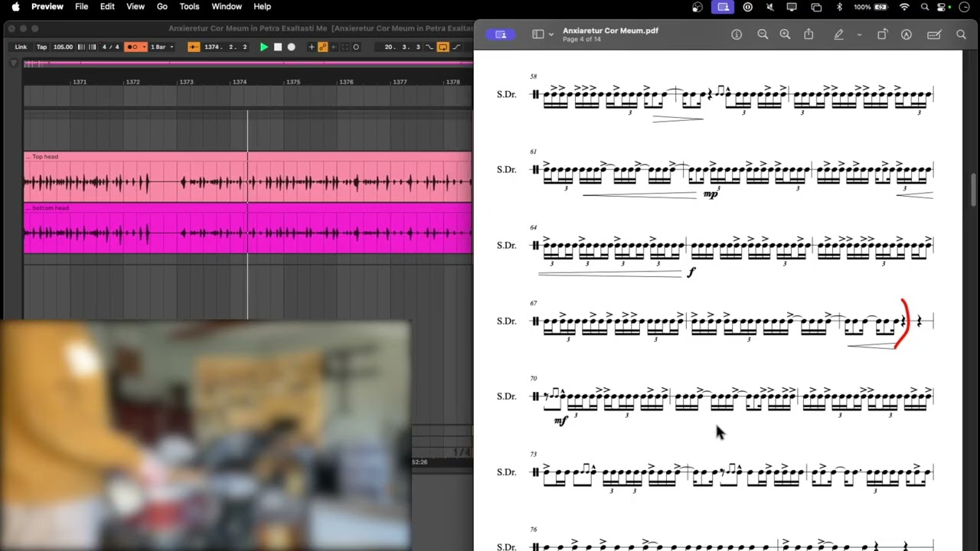Open the metronome settings dropdown arrow
The height and width of the screenshot is (551, 980).
click(144, 47)
